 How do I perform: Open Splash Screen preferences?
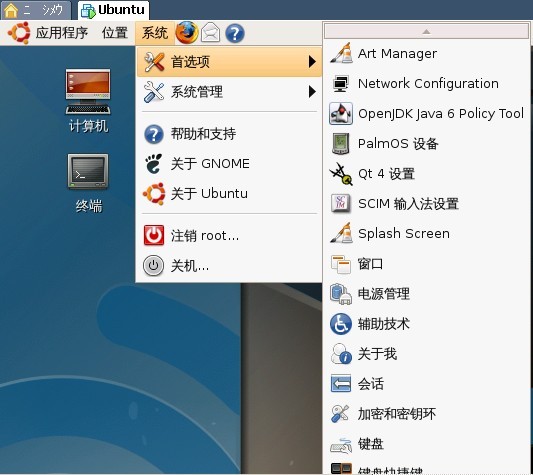426,233
